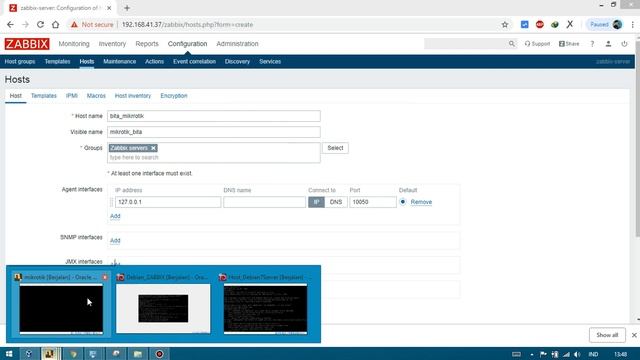Open the file explorer taskbar icon
The width and height of the screenshot is (640, 360).
[138, 354]
